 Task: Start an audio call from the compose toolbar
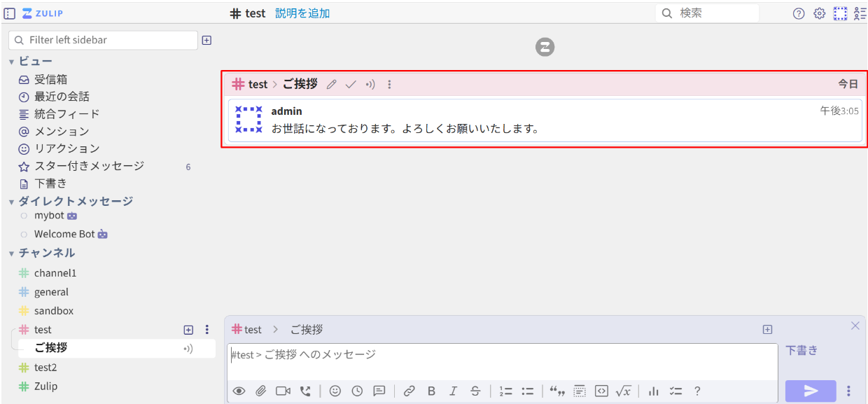pyautogui.click(x=304, y=391)
